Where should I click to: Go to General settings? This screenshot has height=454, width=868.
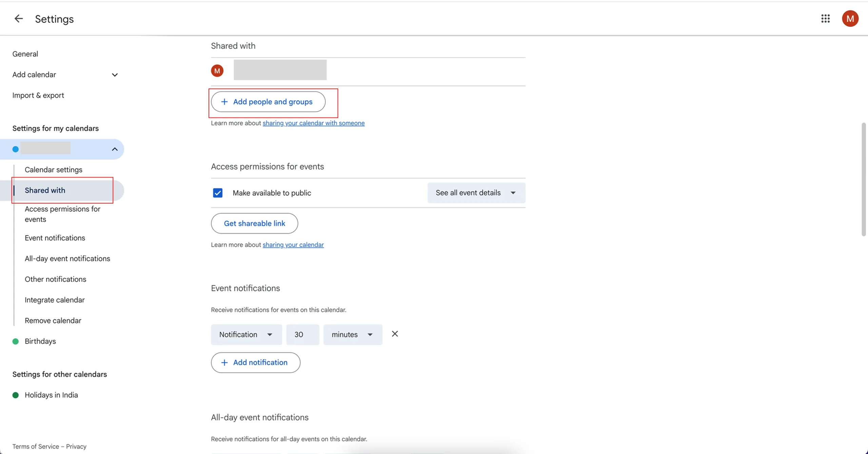(x=25, y=54)
